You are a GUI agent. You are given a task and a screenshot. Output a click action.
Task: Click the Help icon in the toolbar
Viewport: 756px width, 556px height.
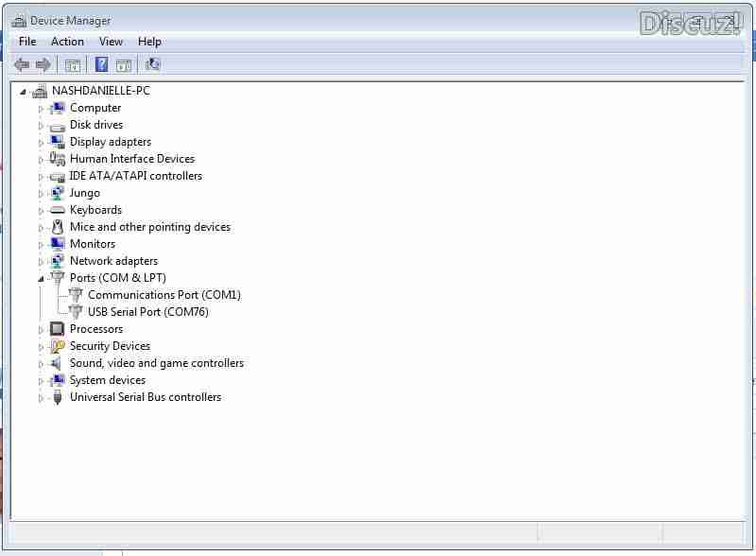click(x=101, y=63)
